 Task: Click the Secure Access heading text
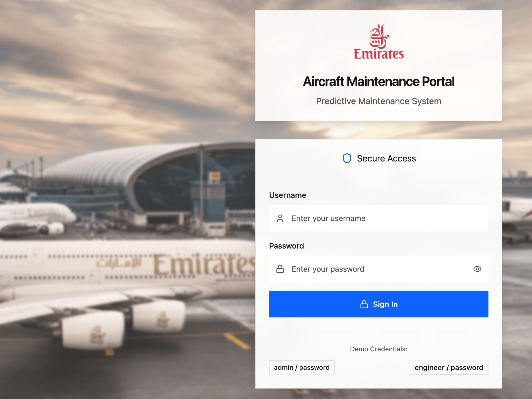tap(386, 158)
